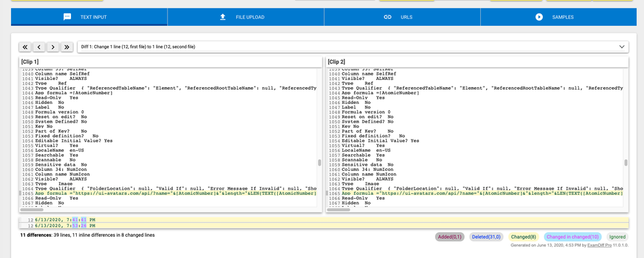Click line 1043 'Type Qualifier' in Clip 2
This screenshot has height=258, width=644.
pyautogui.click(x=482, y=88)
